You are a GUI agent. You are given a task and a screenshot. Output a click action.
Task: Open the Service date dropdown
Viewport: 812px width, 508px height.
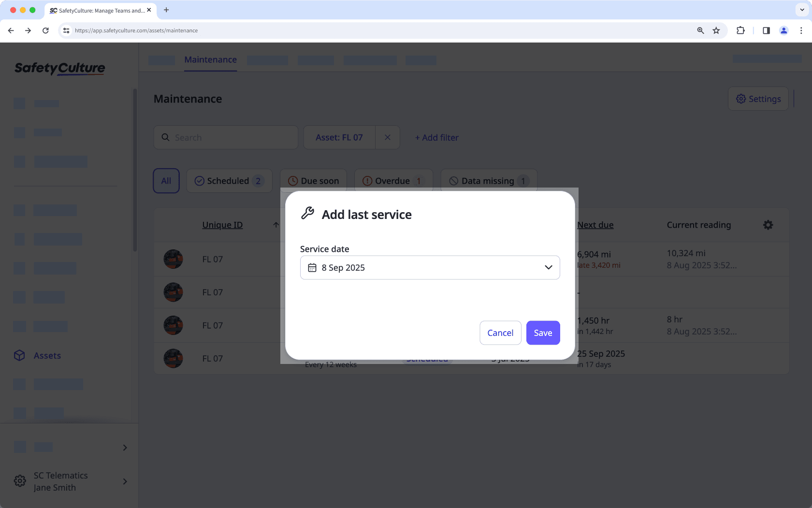[x=548, y=267]
